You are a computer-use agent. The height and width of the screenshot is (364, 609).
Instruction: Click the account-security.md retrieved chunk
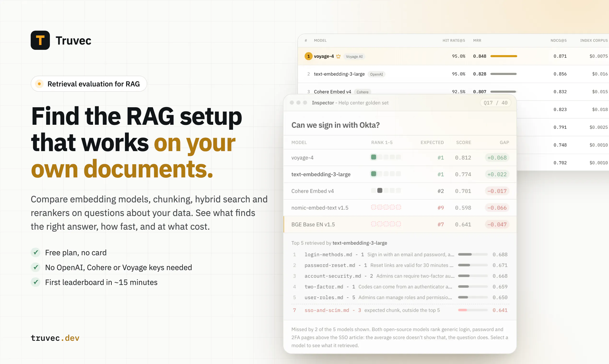(400, 276)
